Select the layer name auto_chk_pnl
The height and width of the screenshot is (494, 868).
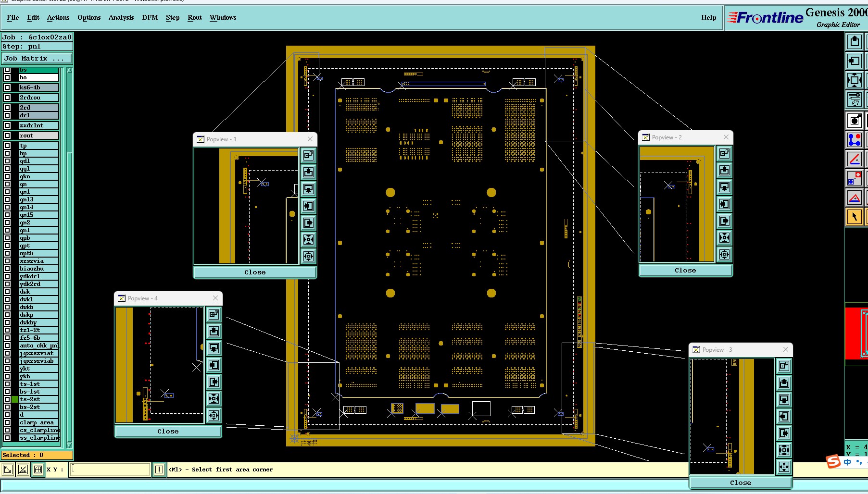[38, 346]
